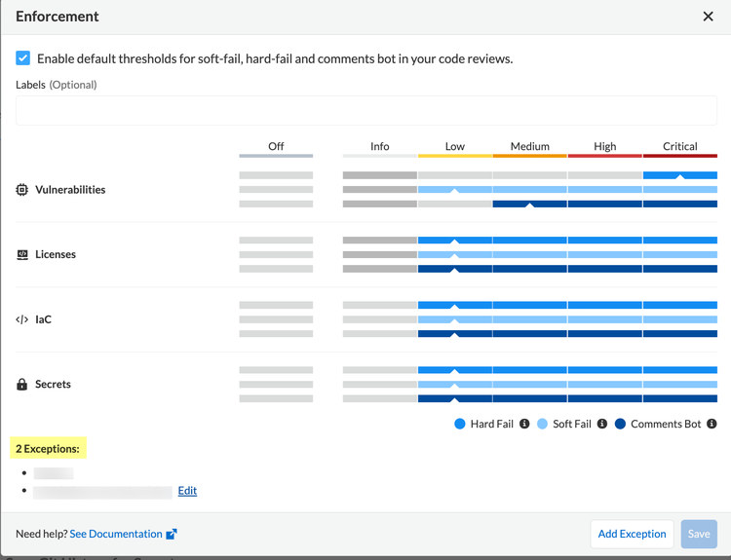Image resolution: width=731 pixels, height=560 pixels.
Task: Open the See Documentation link
Action: click(116, 534)
